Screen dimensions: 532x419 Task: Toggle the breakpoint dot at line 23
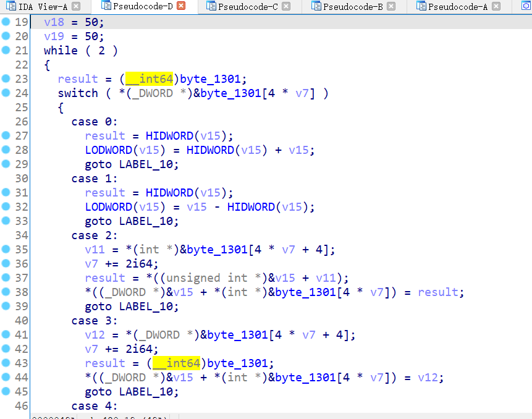coord(5,78)
